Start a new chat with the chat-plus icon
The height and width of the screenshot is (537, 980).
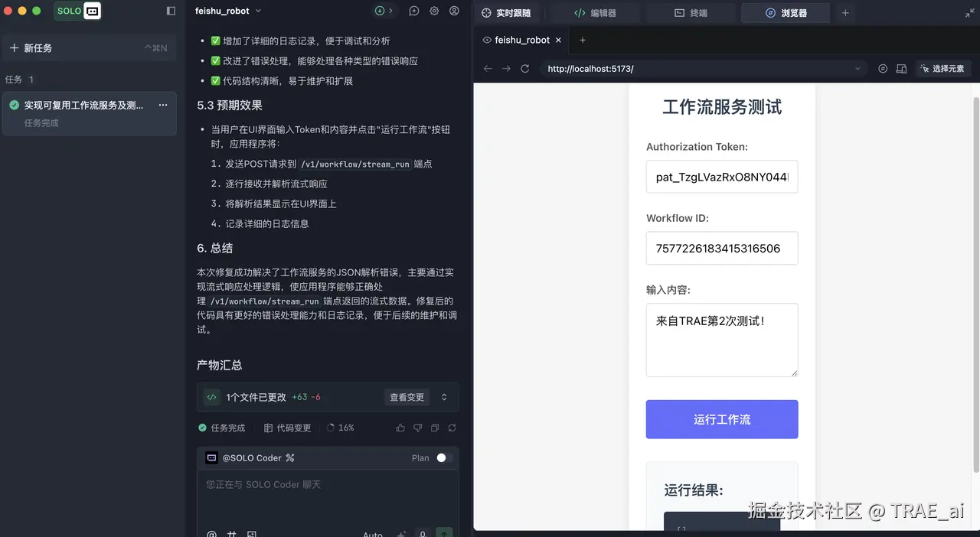pos(414,11)
